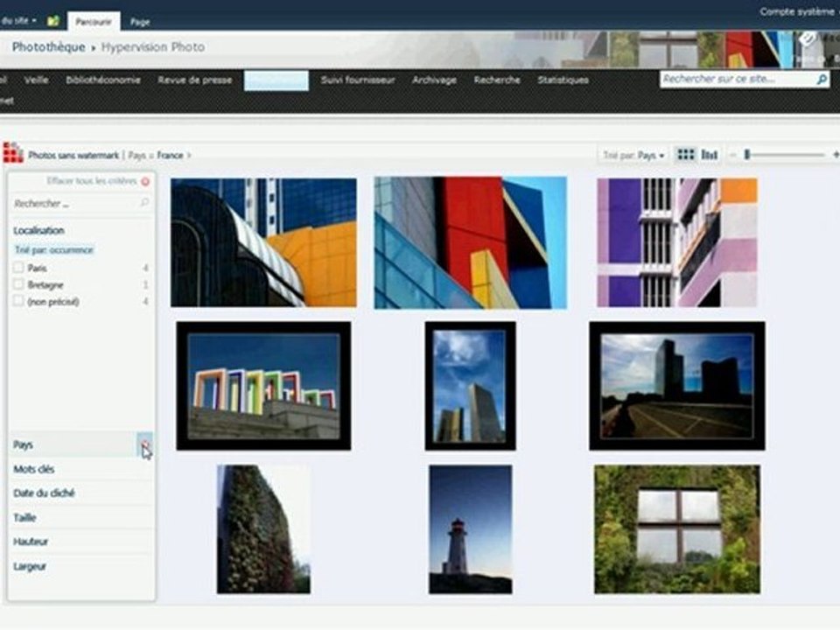Open the lighthouse photo thumbnail
The height and width of the screenshot is (630, 840).
471,529
